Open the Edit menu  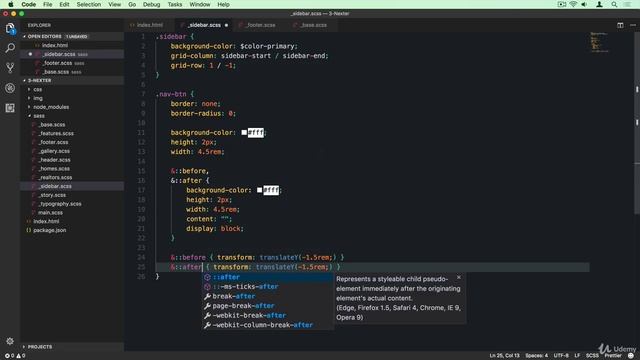point(64,4)
